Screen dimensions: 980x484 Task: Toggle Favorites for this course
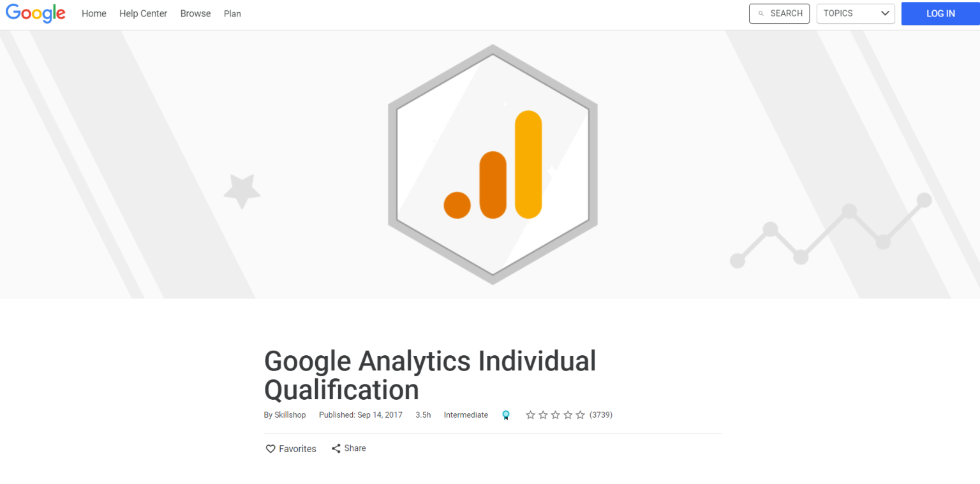tap(290, 448)
